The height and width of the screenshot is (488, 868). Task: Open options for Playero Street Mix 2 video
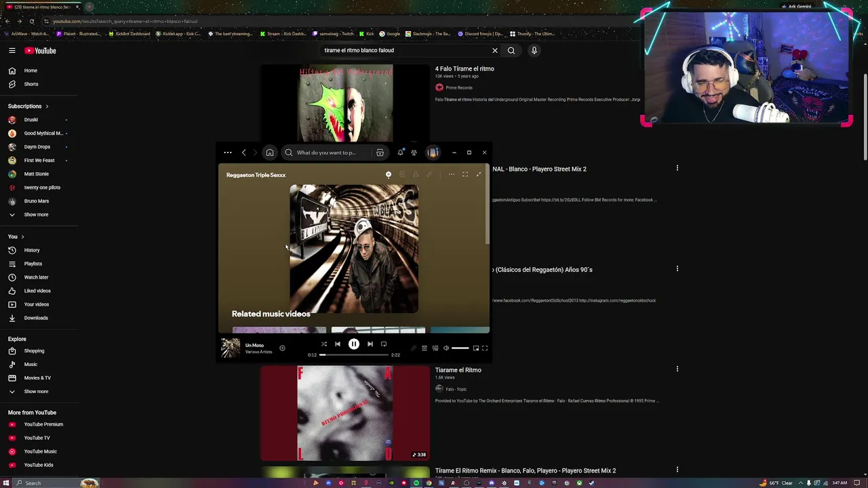[x=677, y=168]
